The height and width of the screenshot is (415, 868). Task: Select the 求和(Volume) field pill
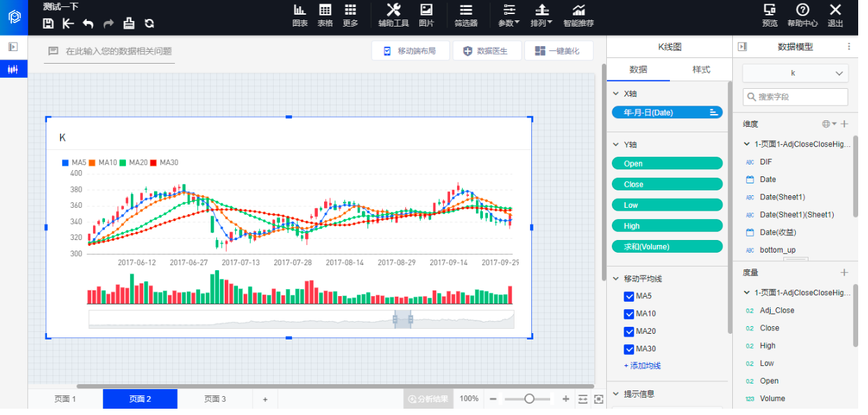point(667,246)
